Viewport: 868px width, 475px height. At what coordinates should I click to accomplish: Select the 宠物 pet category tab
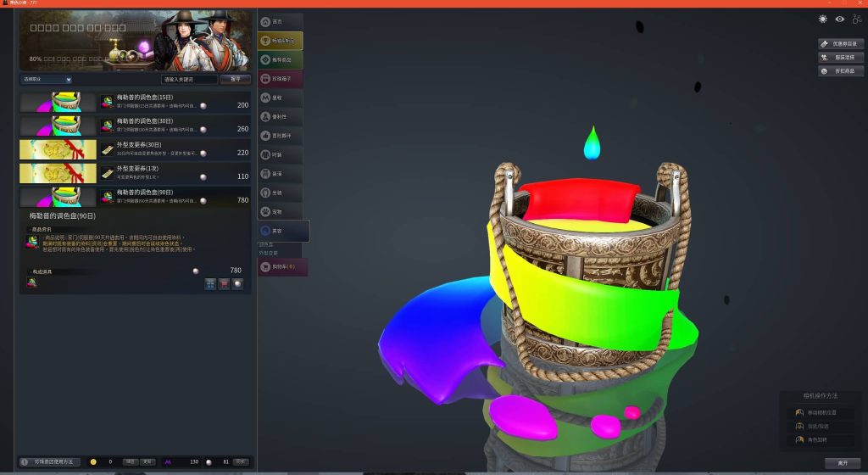pos(279,211)
